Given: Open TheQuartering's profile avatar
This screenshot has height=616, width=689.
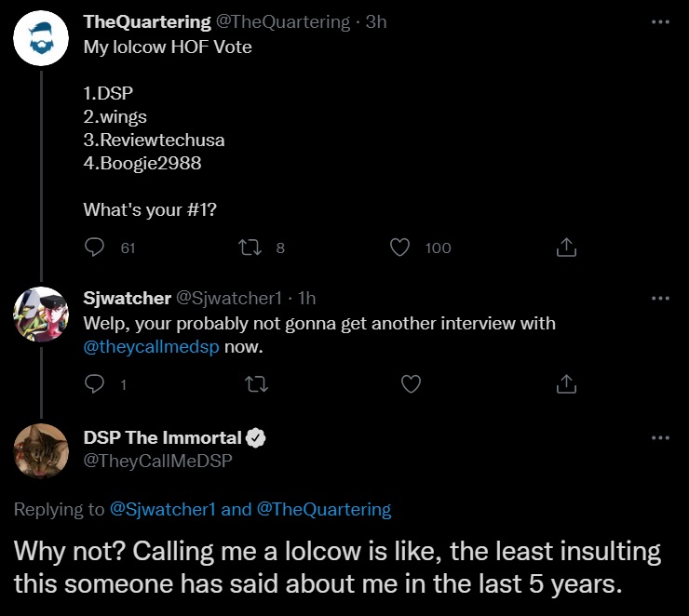Looking at the screenshot, I should tap(41, 38).
